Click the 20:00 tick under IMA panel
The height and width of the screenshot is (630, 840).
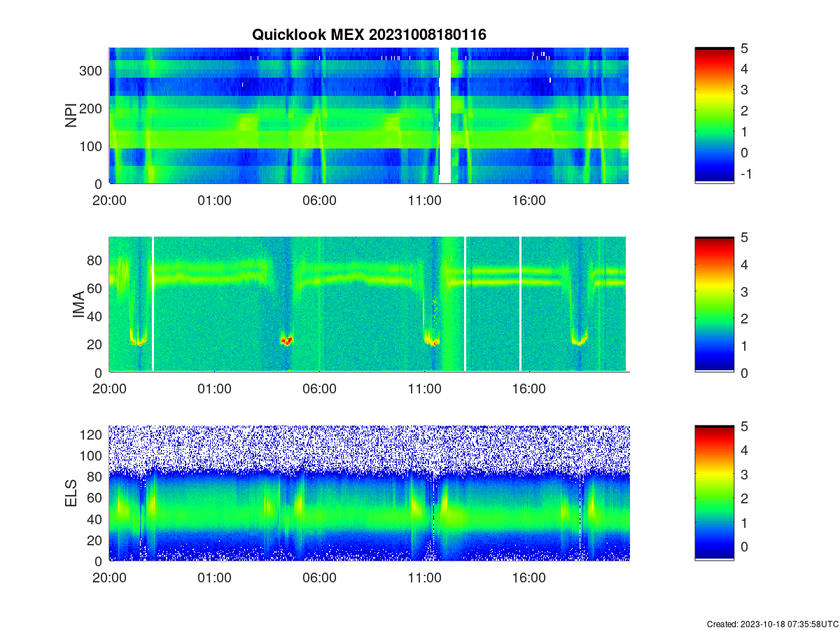(109, 389)
